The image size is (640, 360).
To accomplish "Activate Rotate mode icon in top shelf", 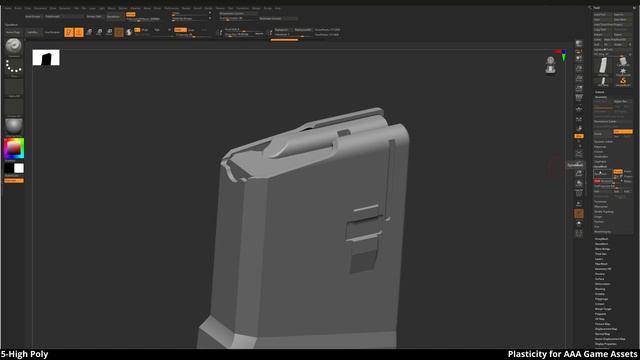I will (x=109, y=32).
